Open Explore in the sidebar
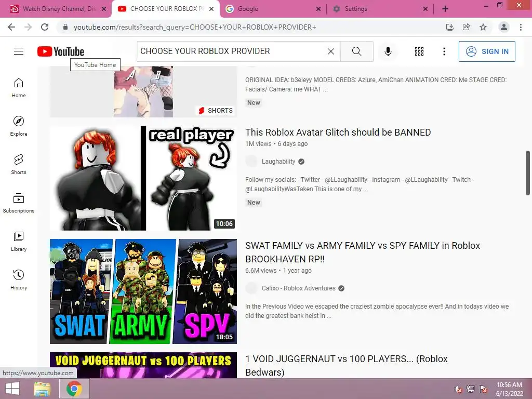Screen dimensions: 532x399 [19, 126]
